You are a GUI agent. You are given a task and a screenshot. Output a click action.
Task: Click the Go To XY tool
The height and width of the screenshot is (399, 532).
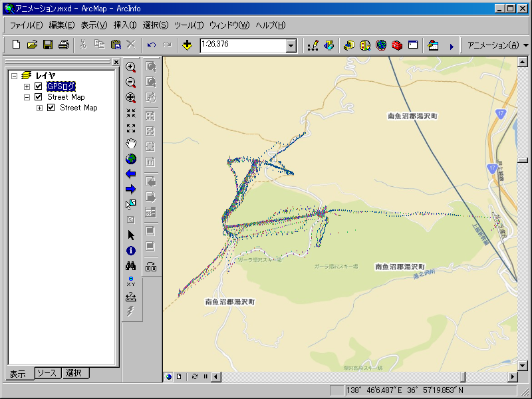[131, 281]
